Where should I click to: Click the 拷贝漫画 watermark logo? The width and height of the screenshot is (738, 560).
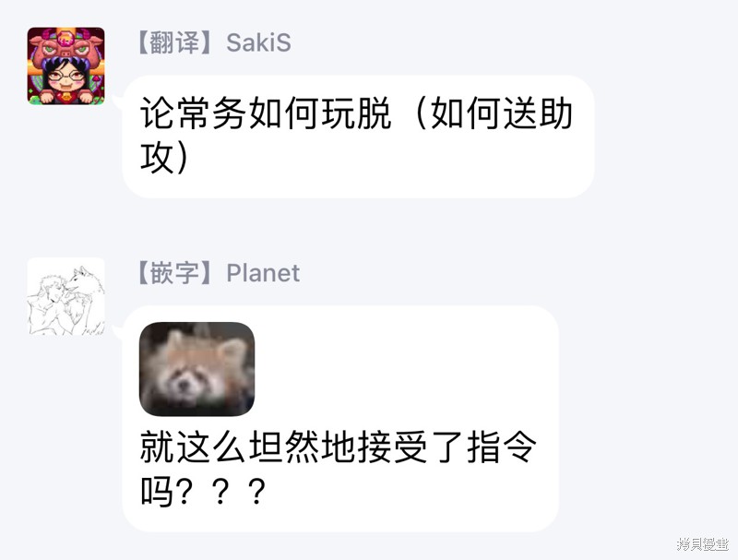[703, 544]
